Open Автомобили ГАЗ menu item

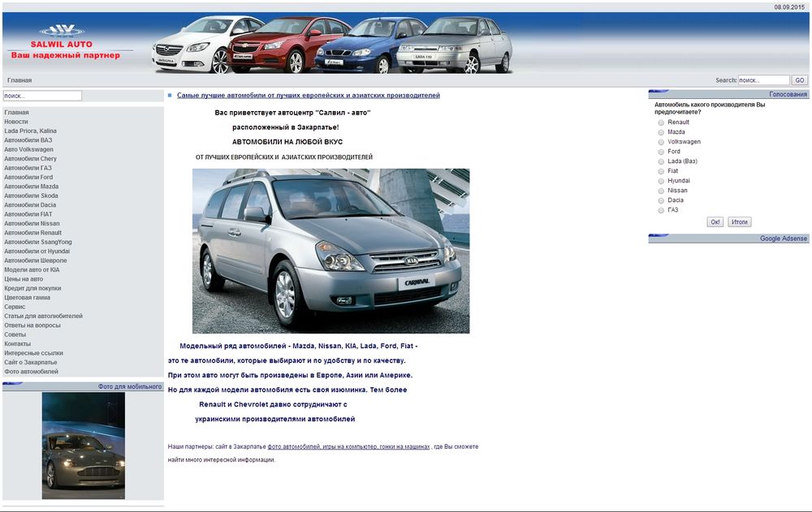coord(28,168)
